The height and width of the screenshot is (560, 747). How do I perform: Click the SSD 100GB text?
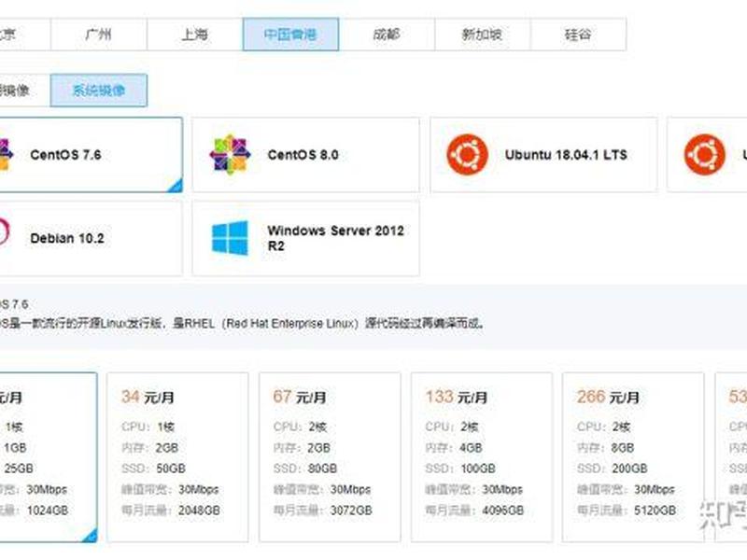(x=460, y=469)
